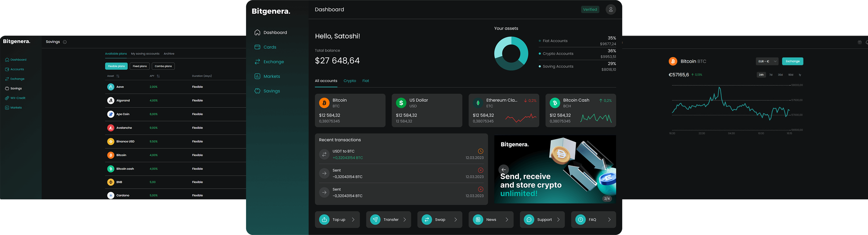The width and height of the screenshot is (868, 235).
Task: Click the Bitcoin BTC account icon
Action: click(324, 103)
